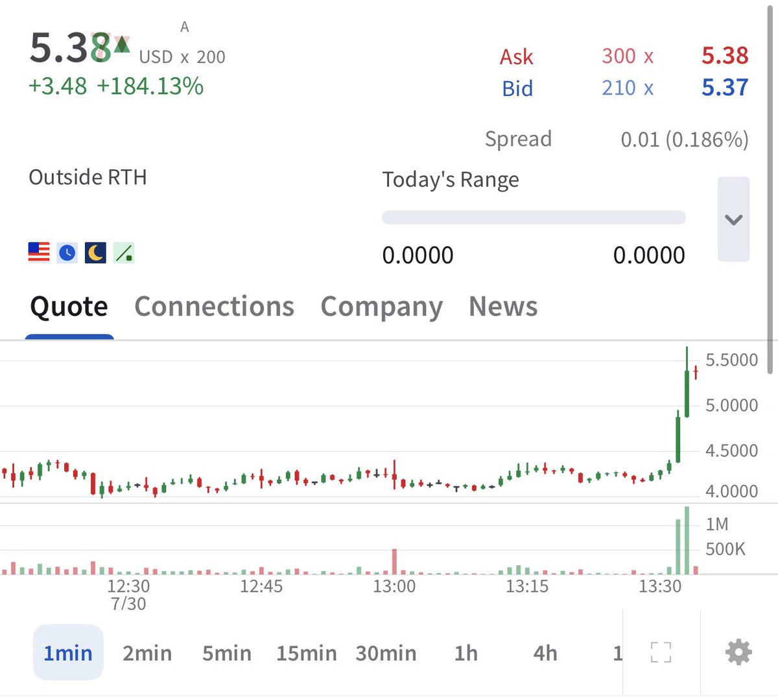Tap the tallest green volume bar

(x=687, y=540)
